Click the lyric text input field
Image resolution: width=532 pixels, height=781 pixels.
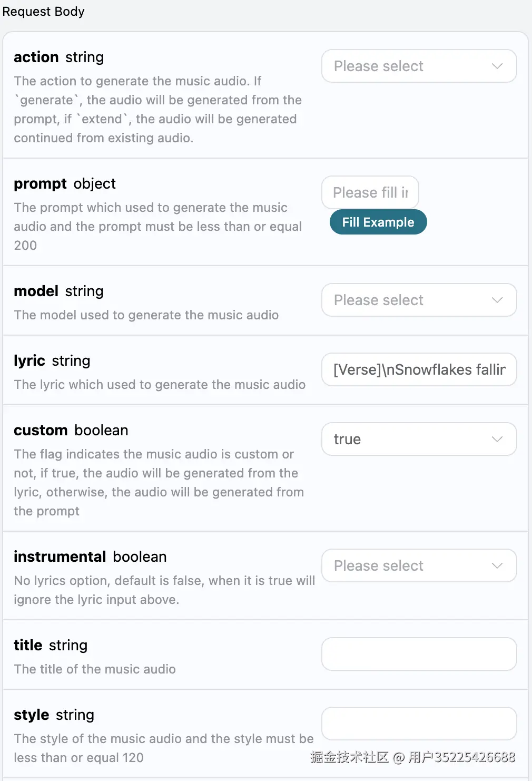[x=419, y=369]
